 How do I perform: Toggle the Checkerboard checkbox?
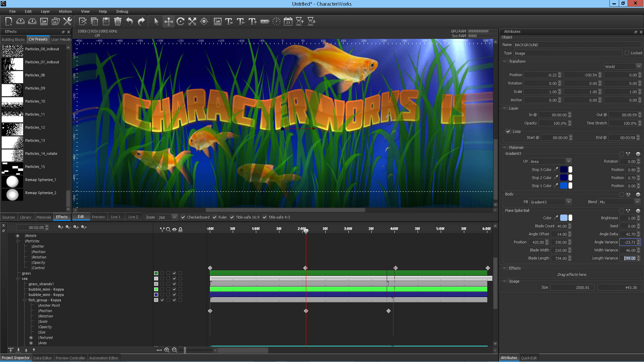(x=183, y=217)
